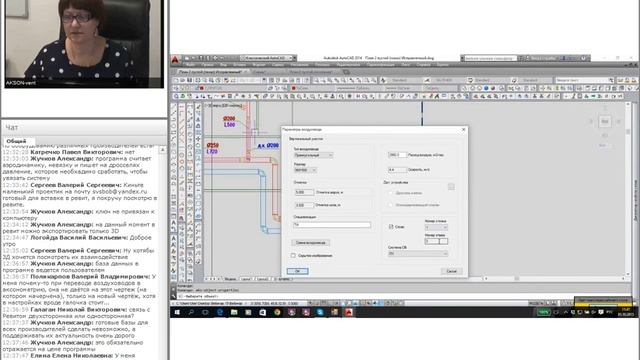
Task: Click the ViewCube top face
Action: [x=605, y=121]
